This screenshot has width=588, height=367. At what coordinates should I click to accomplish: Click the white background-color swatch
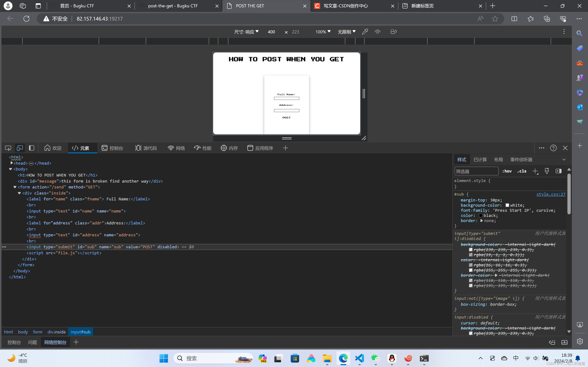(508, 205)
